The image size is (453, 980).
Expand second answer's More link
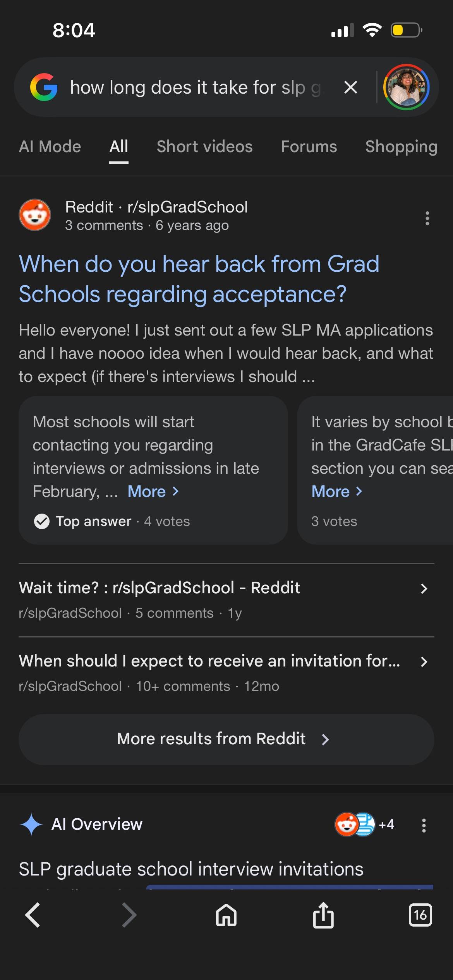(x=337, y=492)
